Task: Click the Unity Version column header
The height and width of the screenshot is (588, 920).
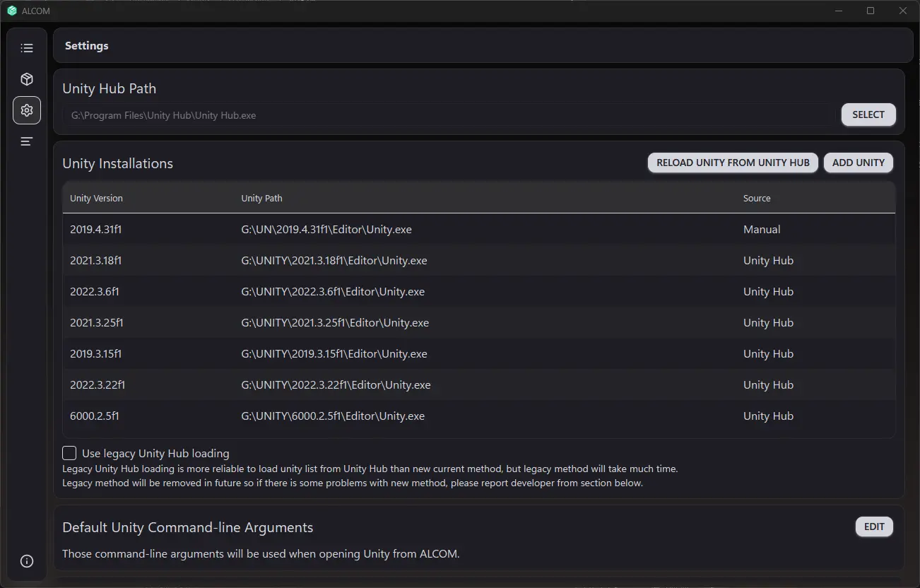Action: [x=96, y=199]
